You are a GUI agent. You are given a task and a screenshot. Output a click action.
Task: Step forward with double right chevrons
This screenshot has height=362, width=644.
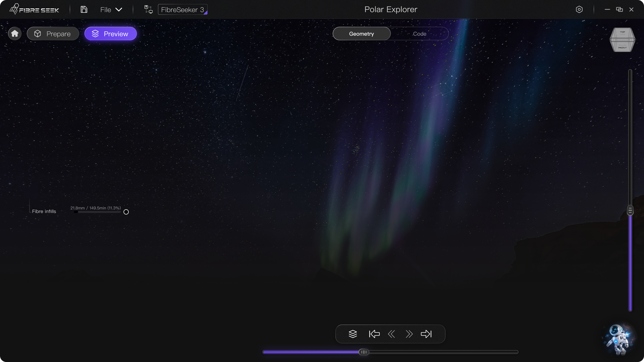(409, 334)
